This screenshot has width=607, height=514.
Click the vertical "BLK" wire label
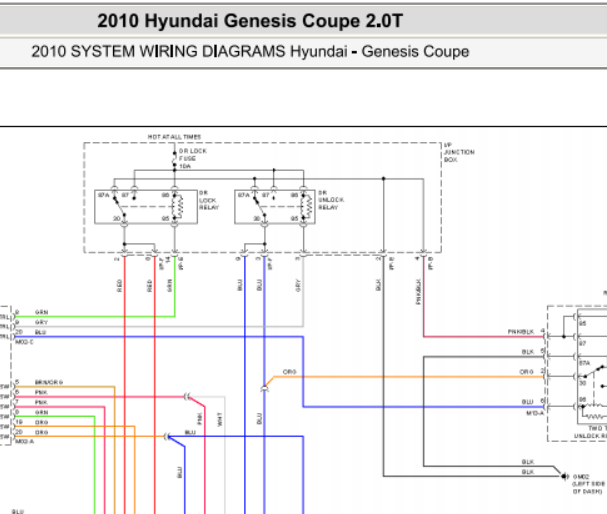click(x=378, y=285)
